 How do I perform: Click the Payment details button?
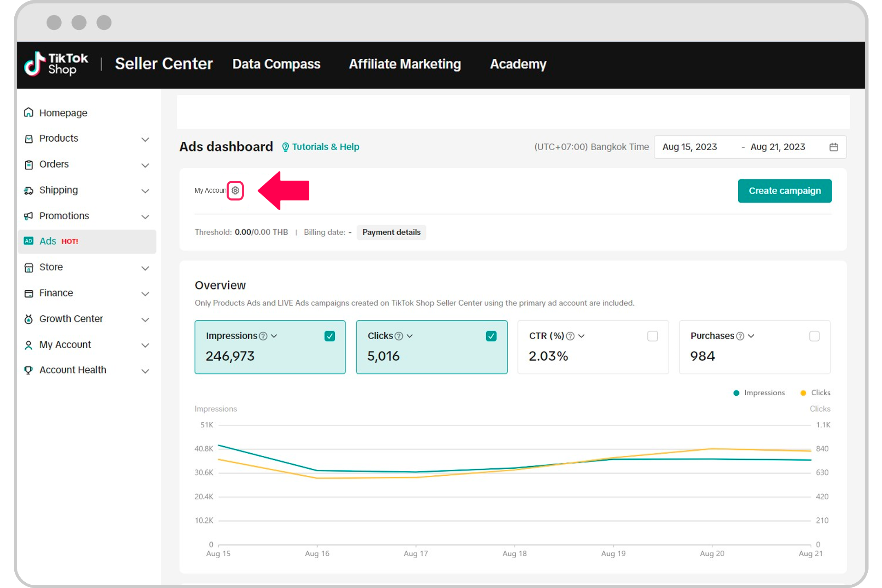coord(391,232)
